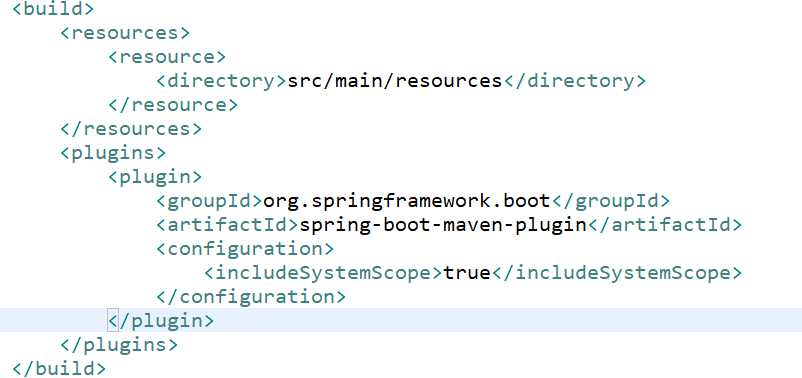Click the closing </plugins> tag

coord(119,345)
